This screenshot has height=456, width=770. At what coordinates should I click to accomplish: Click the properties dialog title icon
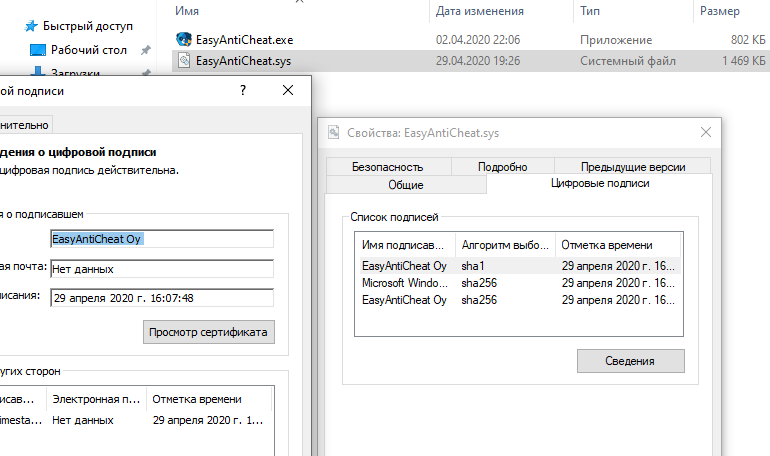click(334, 132)
